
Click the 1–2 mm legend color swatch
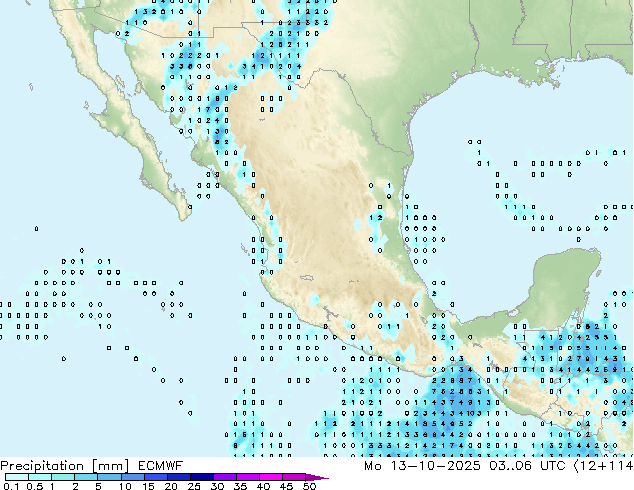[x=63, y=477]
